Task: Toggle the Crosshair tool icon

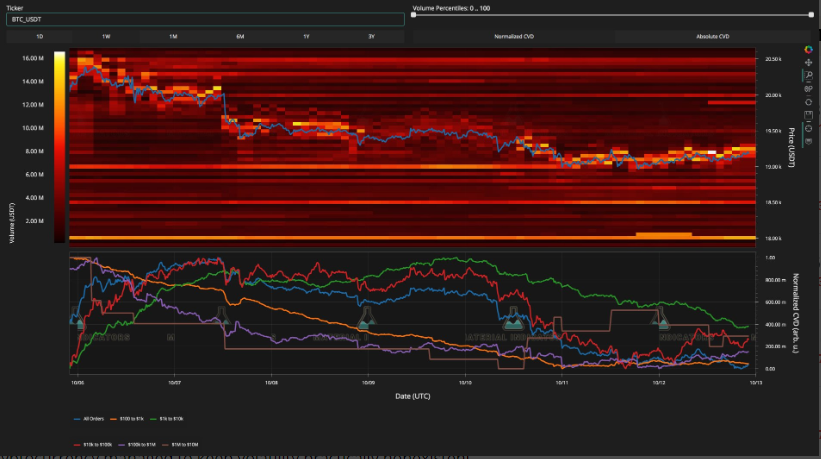Action: point(808,128)
